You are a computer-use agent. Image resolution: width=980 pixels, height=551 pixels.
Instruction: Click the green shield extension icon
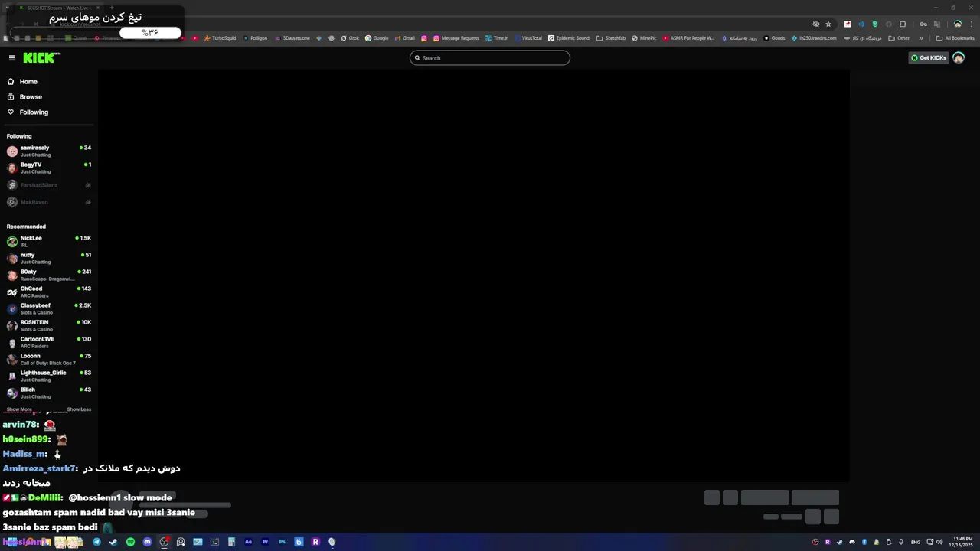(874, 24)
